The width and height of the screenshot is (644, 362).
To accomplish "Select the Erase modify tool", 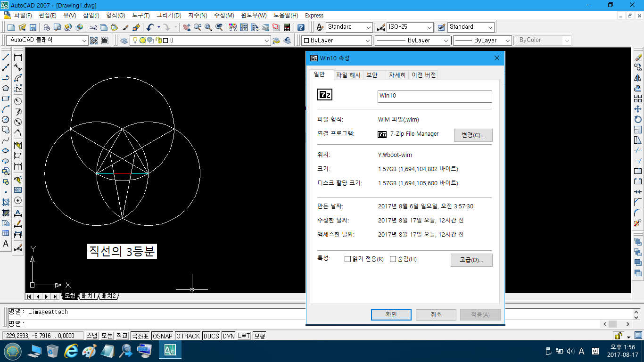I will [638, 58].
